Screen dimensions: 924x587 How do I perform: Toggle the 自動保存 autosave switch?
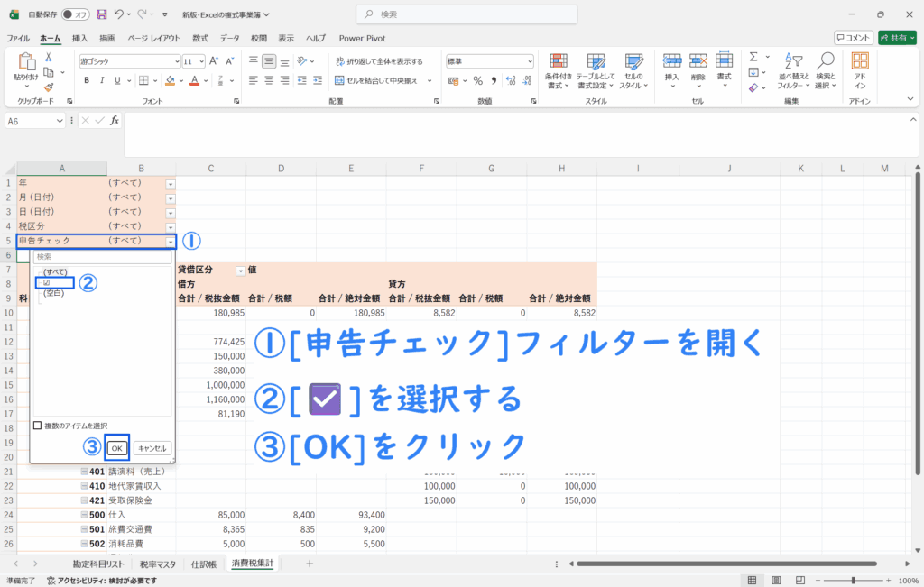(79, 14)
